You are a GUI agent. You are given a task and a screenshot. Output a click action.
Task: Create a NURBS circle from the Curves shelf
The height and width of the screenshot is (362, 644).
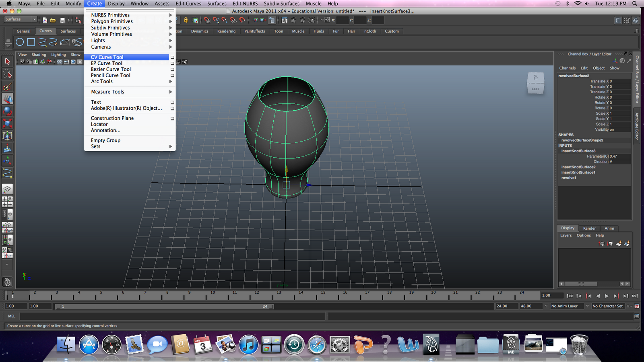(20, 41)
